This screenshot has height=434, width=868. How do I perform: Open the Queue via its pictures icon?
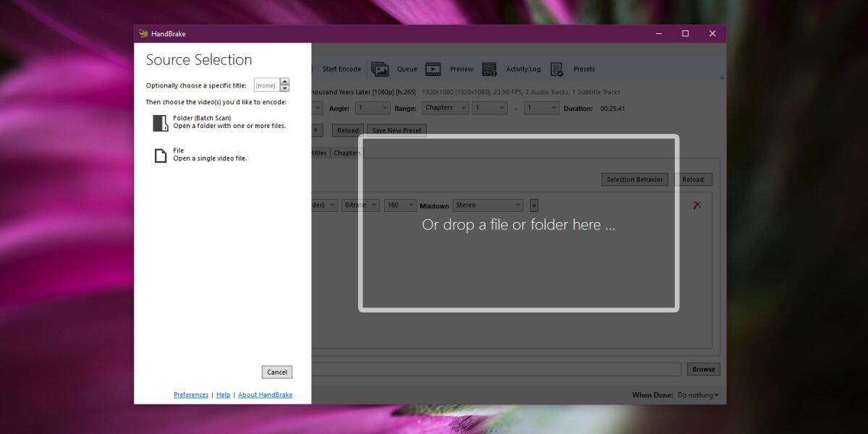point(380,69)
